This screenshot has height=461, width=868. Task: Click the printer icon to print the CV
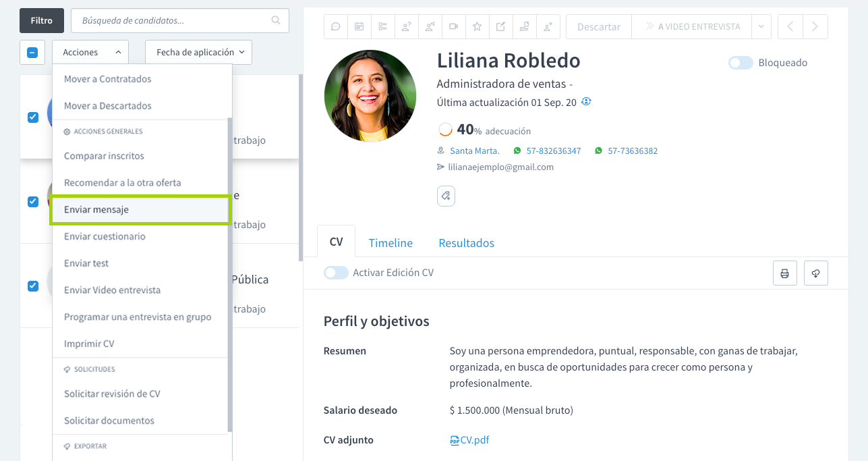[784, 273]
